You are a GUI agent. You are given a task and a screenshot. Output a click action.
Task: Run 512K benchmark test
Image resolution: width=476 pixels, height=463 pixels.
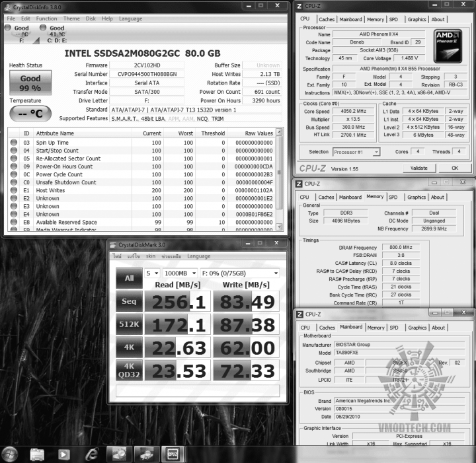point(129,324)
